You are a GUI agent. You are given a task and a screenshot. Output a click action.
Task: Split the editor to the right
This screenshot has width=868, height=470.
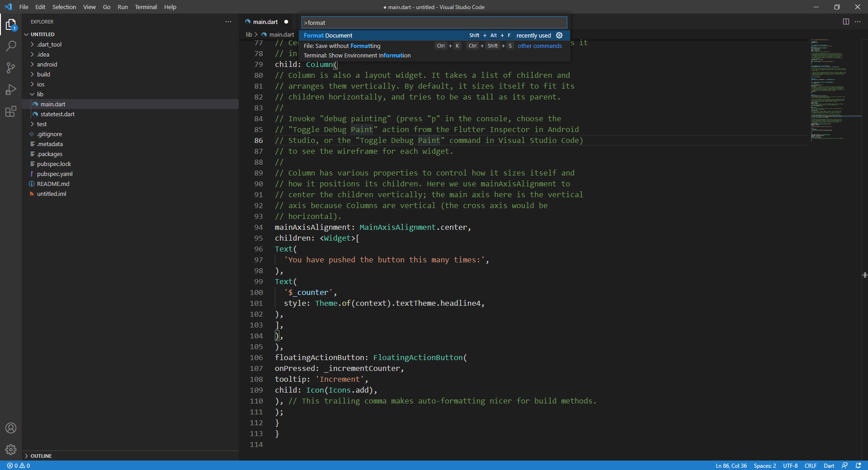(846, 22)
